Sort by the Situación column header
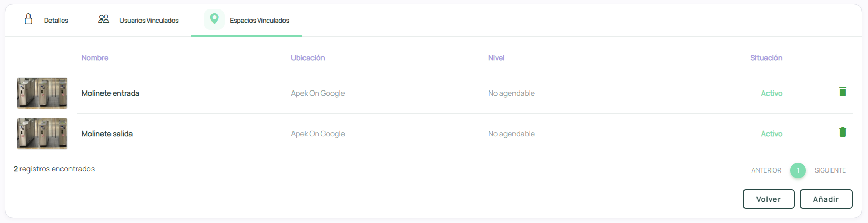Screen dimensions: 868x223 [766, 58]
